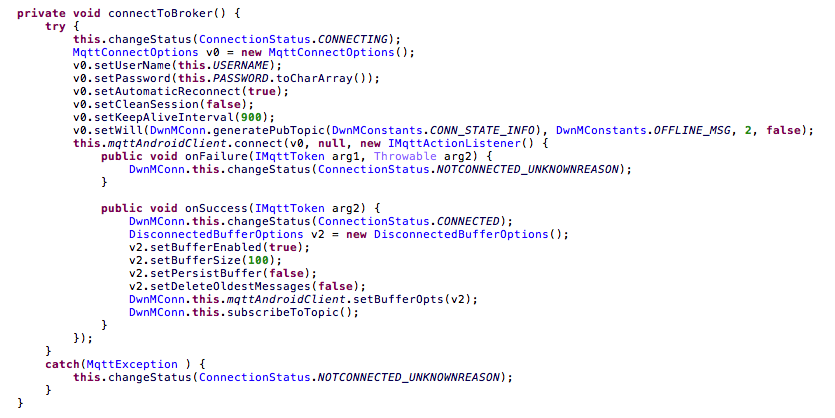Click the IMqttActionListener class name
This screenshot has height=418, width=835.
(454, 143)
